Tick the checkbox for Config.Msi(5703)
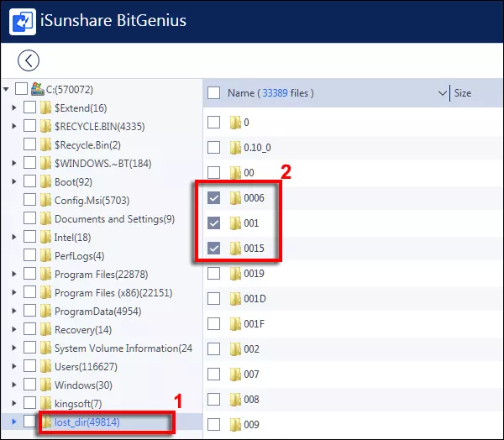 (29, 200)
